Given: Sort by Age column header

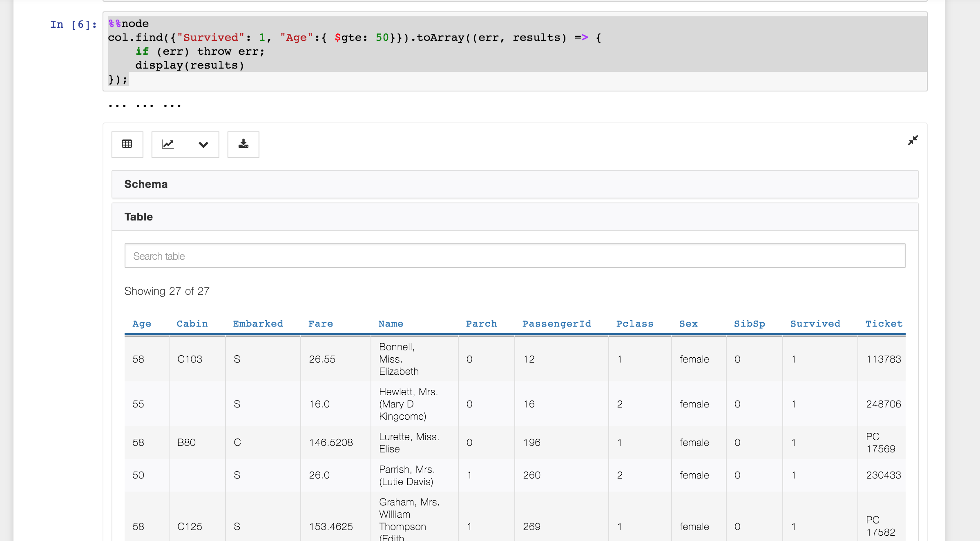Looking at the screenshot, I should (142, 324).
